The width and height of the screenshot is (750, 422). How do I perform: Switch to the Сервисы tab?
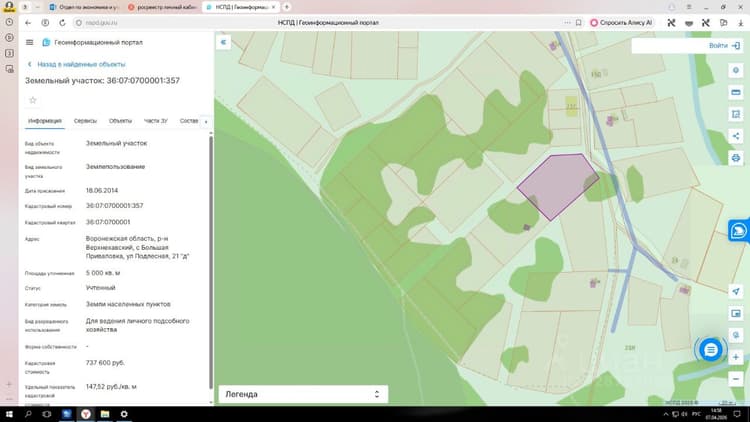85,121
